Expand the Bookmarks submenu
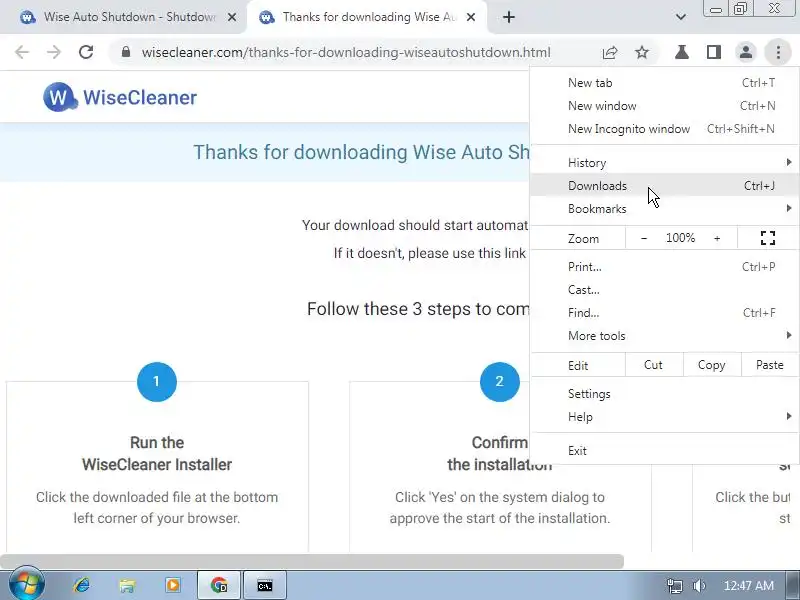800x600 pixels. (664, 209)
